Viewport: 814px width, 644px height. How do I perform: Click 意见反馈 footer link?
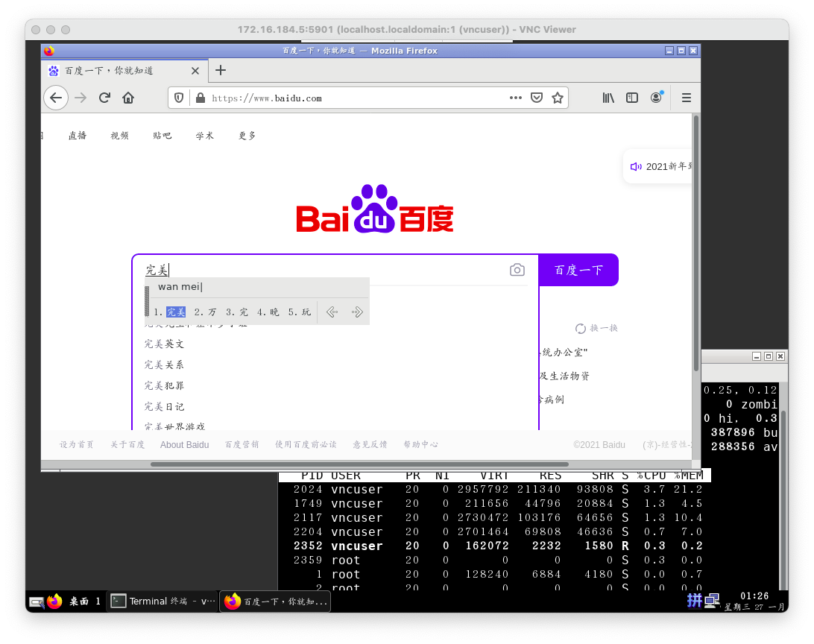(370, 445)
